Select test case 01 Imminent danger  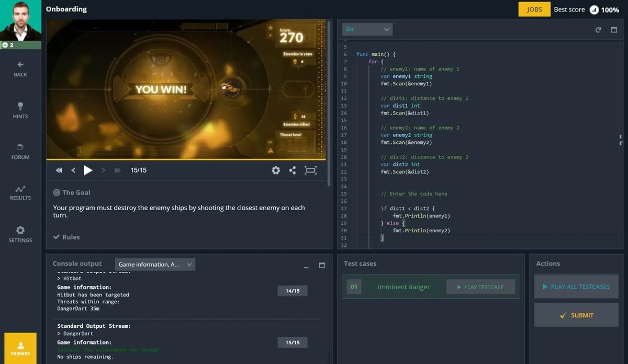coord(431,287)
